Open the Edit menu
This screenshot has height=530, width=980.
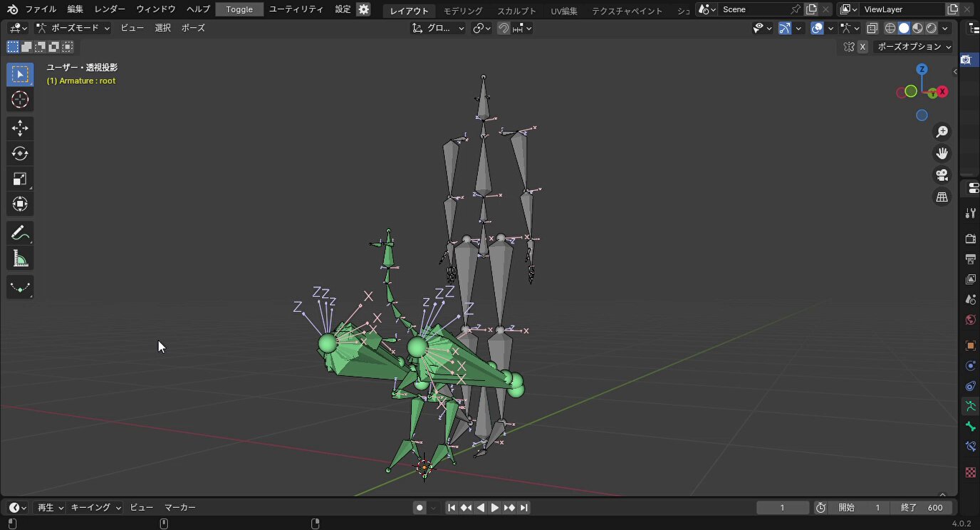pos(75,9)
